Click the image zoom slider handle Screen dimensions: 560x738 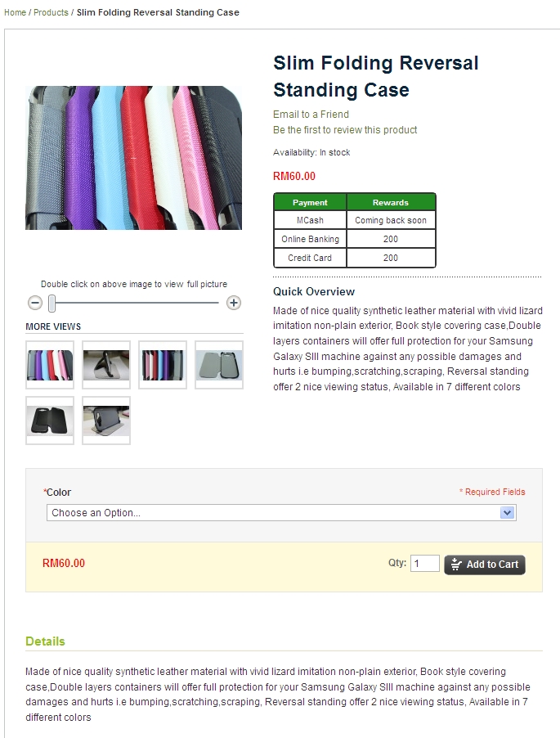pyautogui.click(x=52, y=304)
